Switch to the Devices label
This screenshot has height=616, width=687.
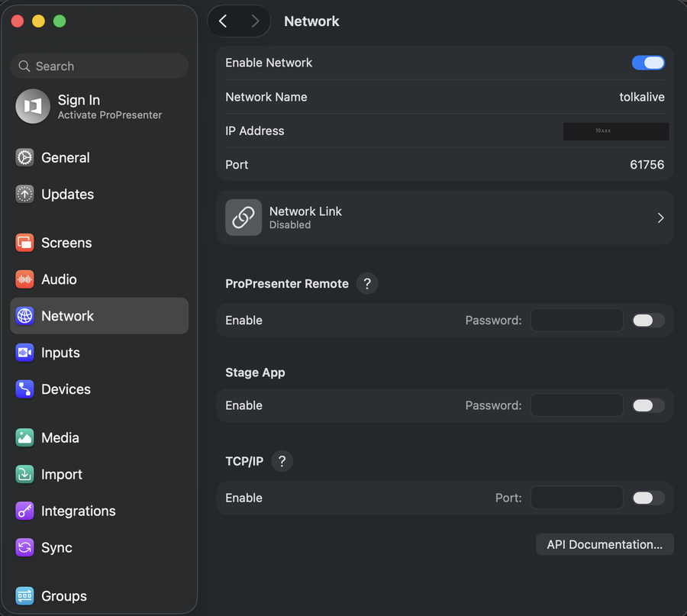click(x=66, y=389)
